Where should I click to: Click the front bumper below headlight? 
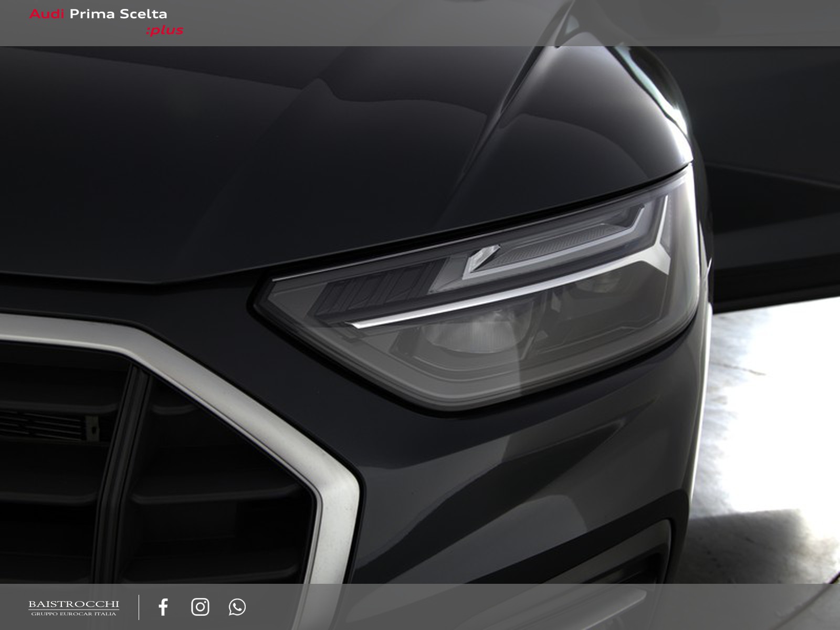coord(551,462)
